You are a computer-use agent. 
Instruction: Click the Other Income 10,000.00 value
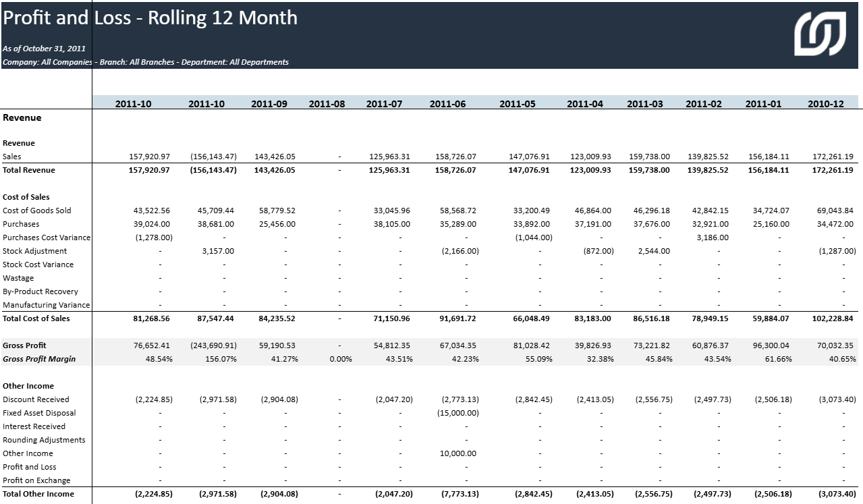[457, 453]
